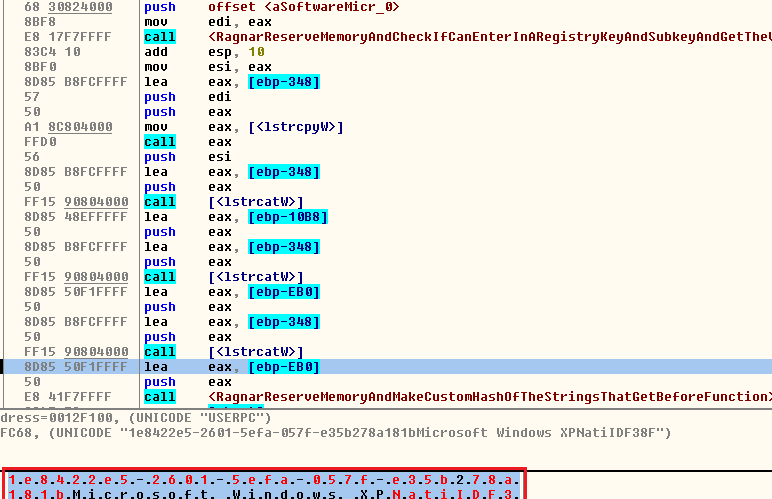This screenshot has height=499, width=772.
Task: Click the highlighted 'lea eax, [ebp-EB0]' row
Action: pyautogui.click(x=386, y=367)
